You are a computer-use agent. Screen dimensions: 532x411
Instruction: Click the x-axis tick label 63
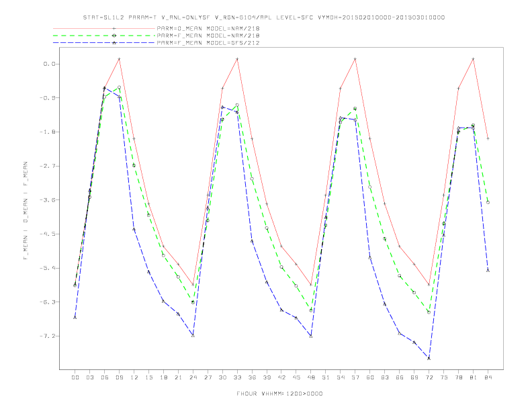[385, 377]
